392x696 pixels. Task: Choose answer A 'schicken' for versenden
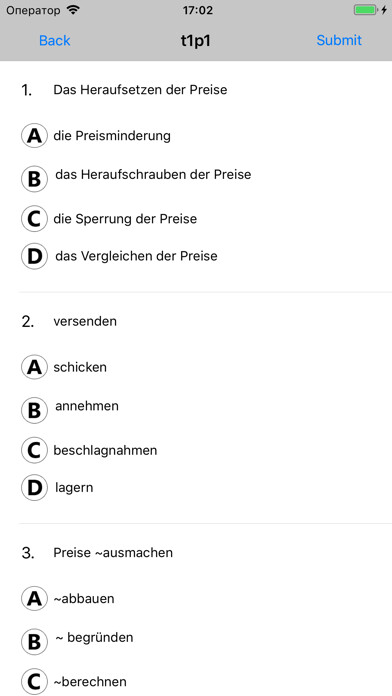tap(34, 368)
